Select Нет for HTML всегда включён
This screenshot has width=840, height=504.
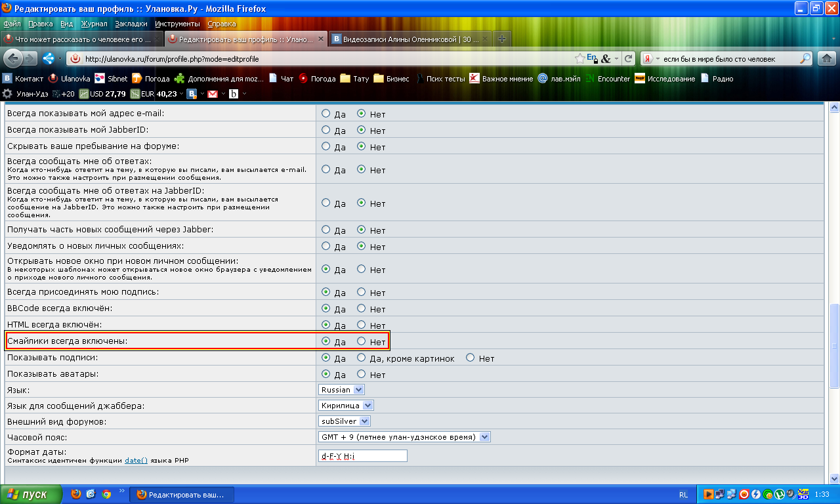tap(361, 325)
